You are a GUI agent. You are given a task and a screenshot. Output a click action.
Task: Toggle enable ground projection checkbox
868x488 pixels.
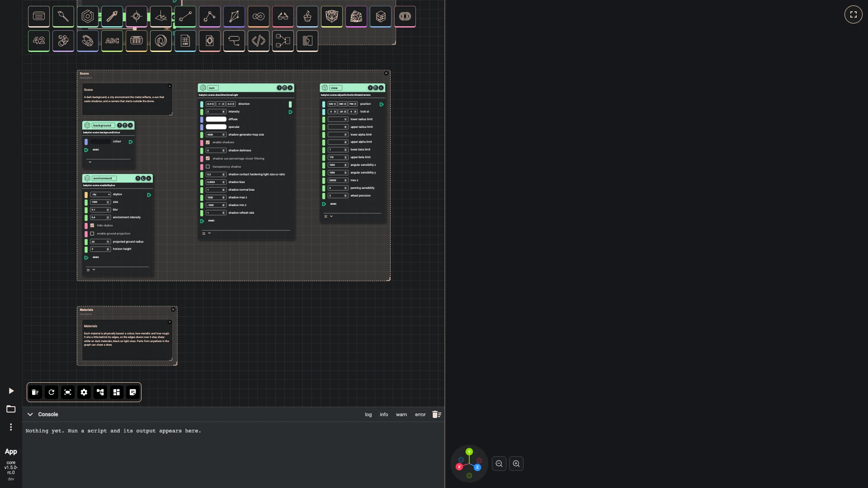92,234
